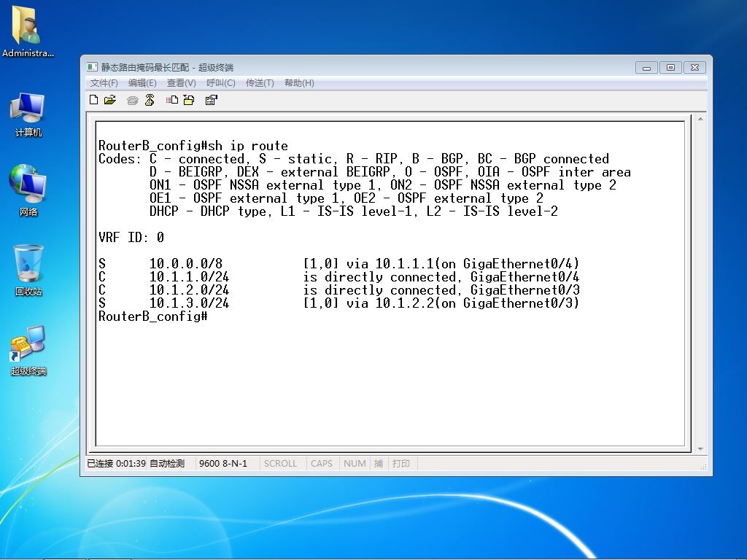747x560 pixels.
Task: Click the Disconnect toolbar icon
Action: [x=150, y=99]
